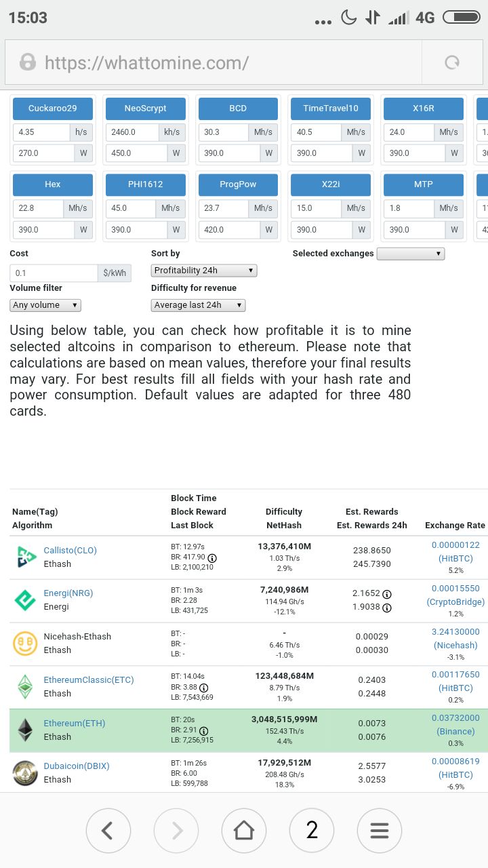Screen dimensions: 488x868
Task: Click info icon beside Ethereum BR 2.91
Action: 203,731
